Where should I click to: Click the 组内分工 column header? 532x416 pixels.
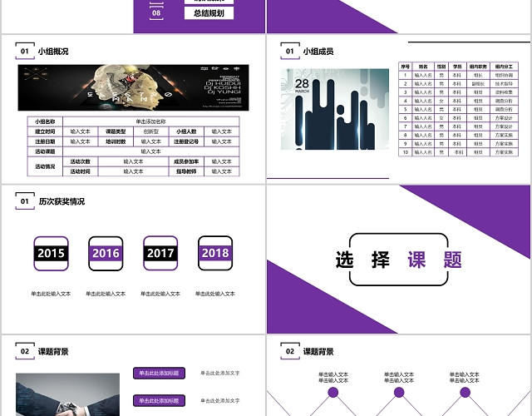[504, 67]
